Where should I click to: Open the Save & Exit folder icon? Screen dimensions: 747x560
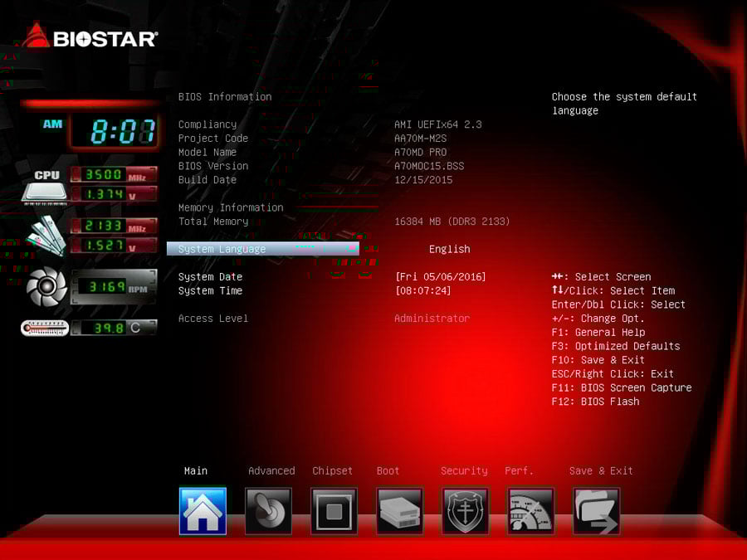[x=596, y=511]
